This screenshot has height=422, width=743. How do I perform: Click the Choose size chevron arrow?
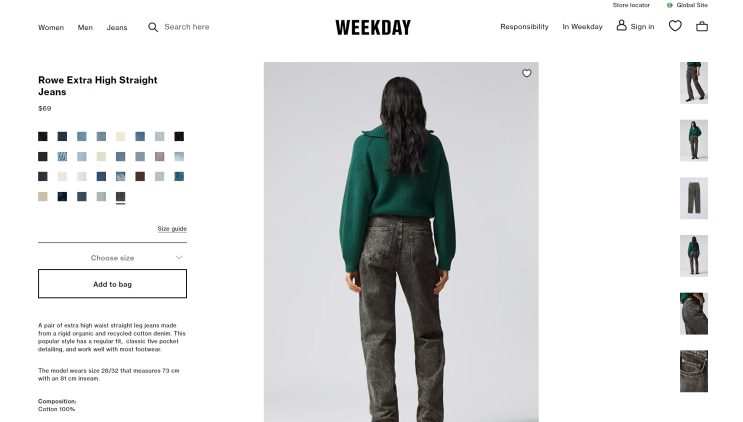[179, 258]
